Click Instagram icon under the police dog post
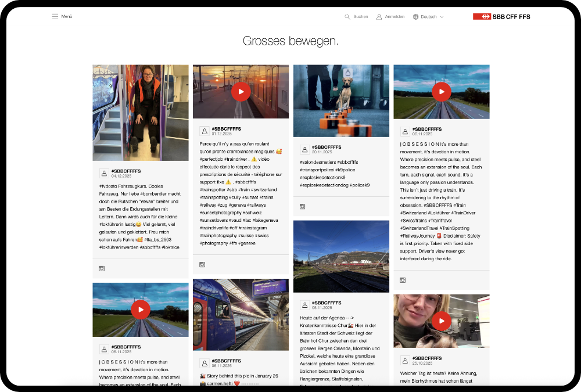The height and width of the screenshot is (392, 581). click(x=303, y=206)
